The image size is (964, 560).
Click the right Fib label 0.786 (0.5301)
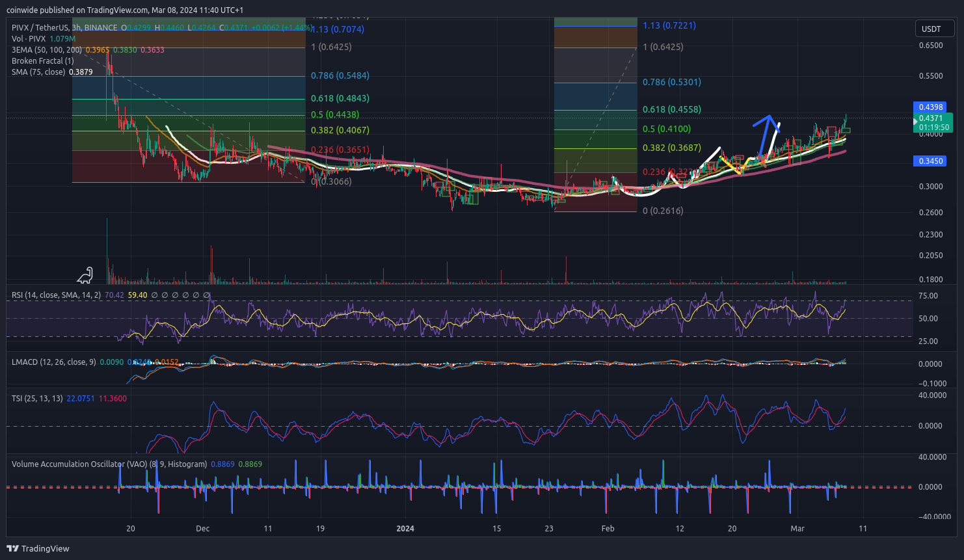click(x=672, y=82)
